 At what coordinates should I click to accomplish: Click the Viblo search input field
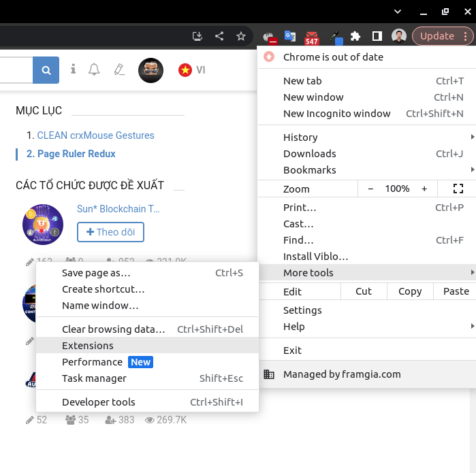click(16, 70)
